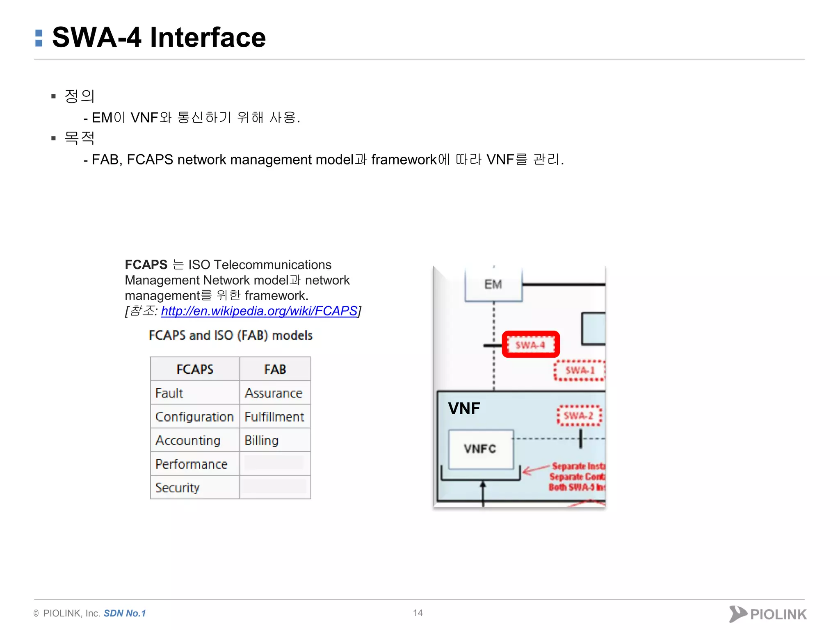Click the Fault table cell

[195, 393]
